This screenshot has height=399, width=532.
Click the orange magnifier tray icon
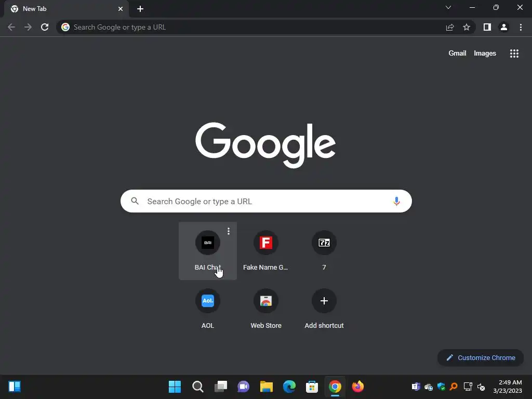click(454, 387)
